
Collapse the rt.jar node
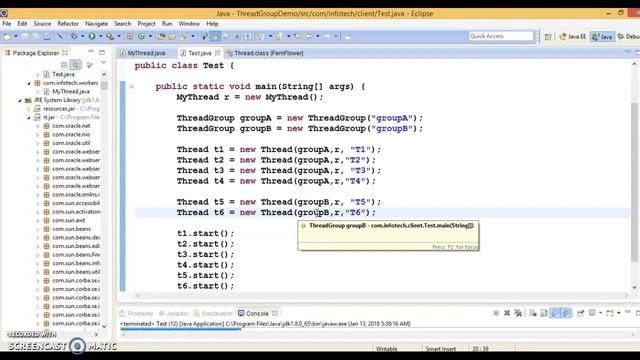click(x=29, y=117)
